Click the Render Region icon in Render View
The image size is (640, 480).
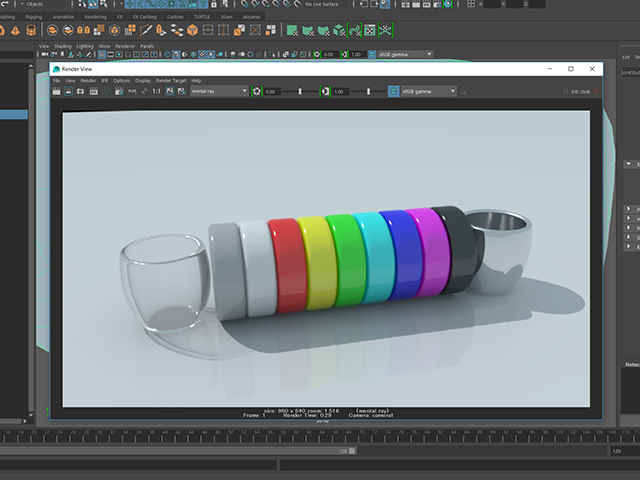pyautogui.click(x=68, y=91)
